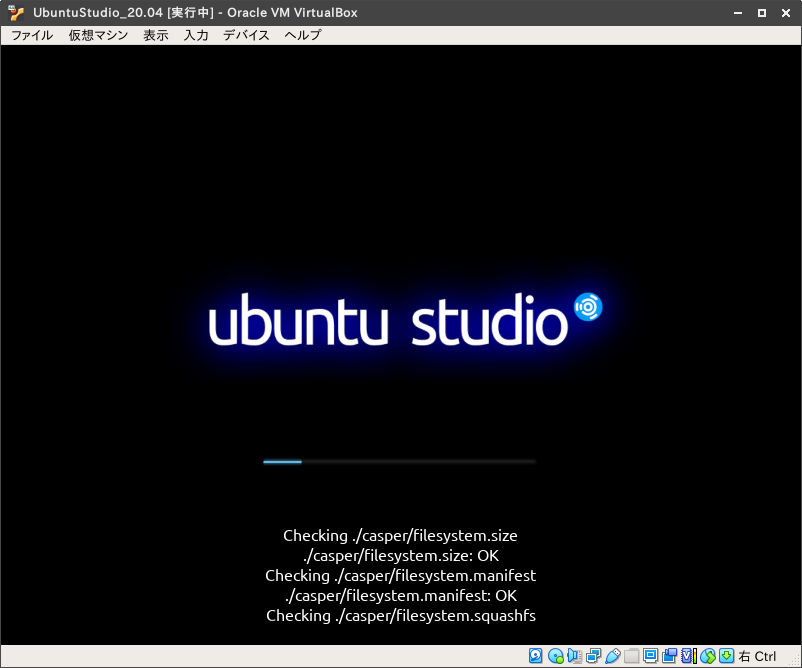Open the 入力 menu
Image resolution: width=802 pixels, height=668 pixels.
coord(196,35)
